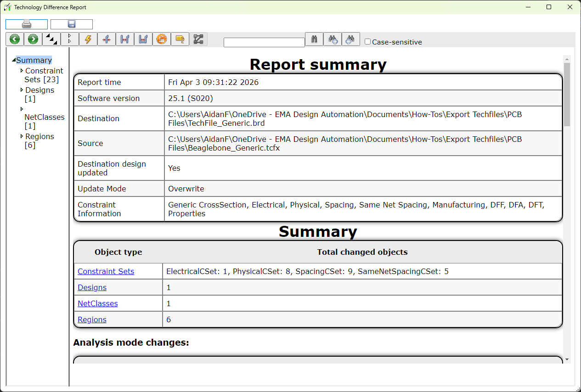Expand the Designs tree node
The width and height of the screenshot is (581, 392).
pos(22,90)
